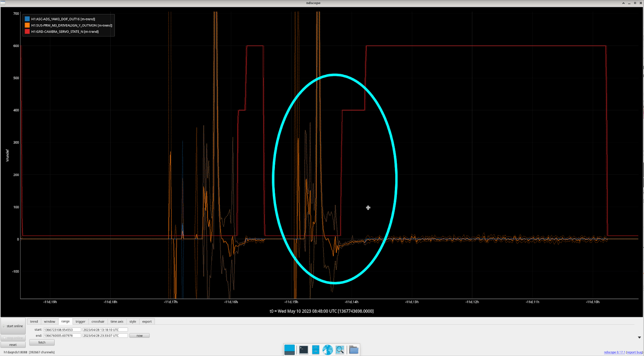Screen dimensions: 644x356
Task: Click the report bug link
Action: (x=634, y=352)
